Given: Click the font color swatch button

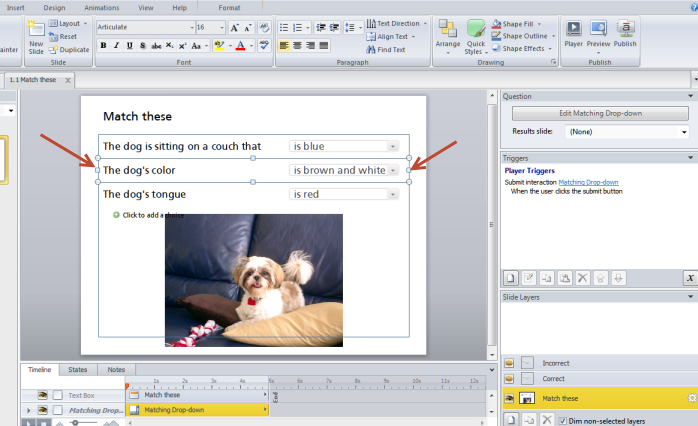Looking at the screenshot, I should (x=241, y=46).
